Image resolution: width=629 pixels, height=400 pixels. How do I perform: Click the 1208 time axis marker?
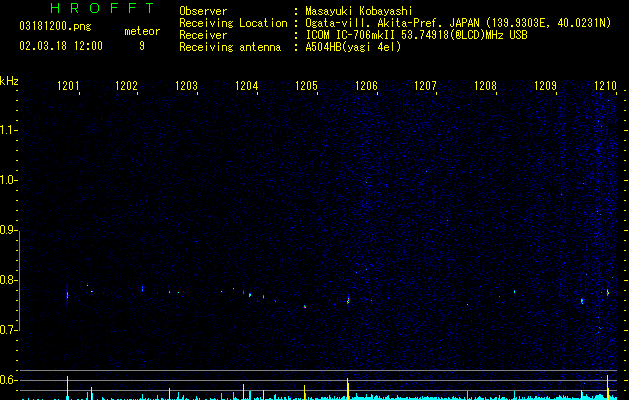(x=485, y=86)
